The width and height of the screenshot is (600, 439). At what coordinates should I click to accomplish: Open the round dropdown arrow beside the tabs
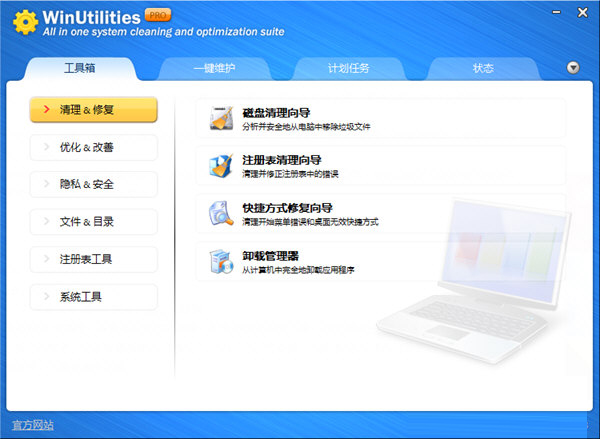click(x=573, y=68)
